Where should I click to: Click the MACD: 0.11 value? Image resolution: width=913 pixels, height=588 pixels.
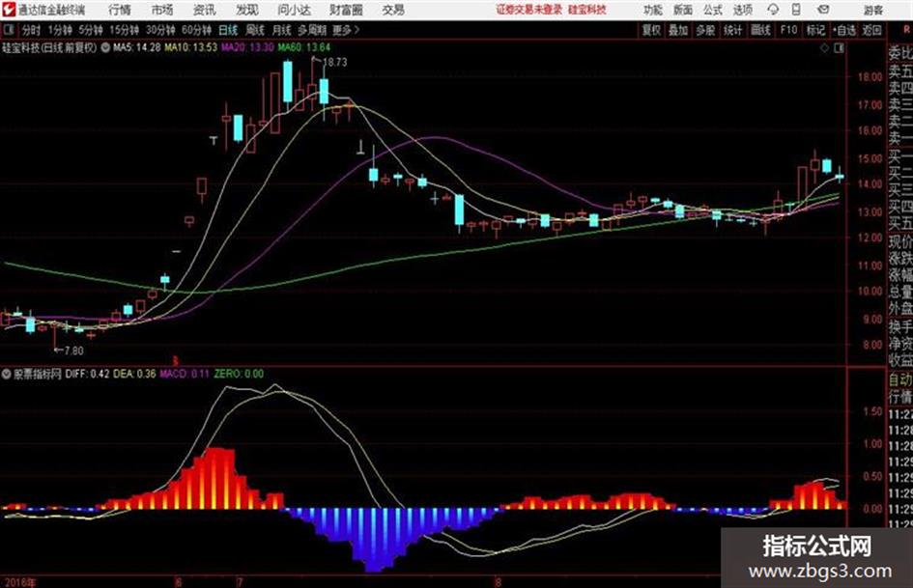click(185, 374)
